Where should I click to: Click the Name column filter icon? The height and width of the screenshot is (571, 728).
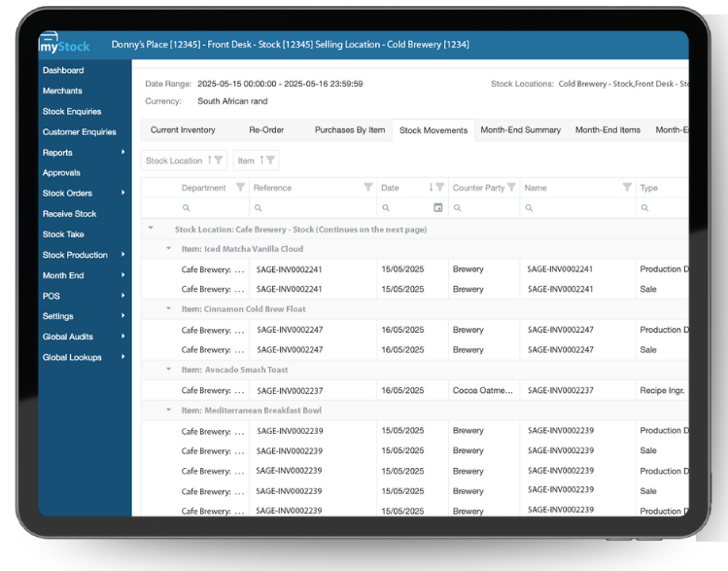pos(627,188)
